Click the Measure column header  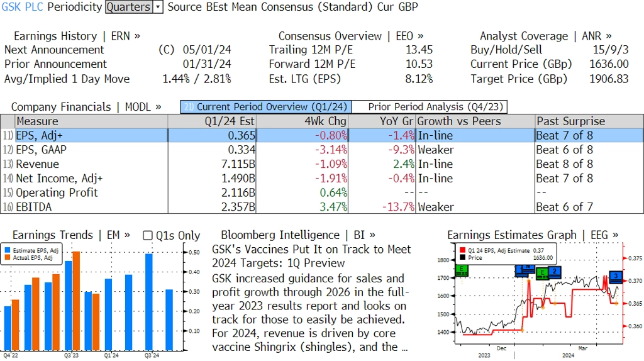(91, 121)
